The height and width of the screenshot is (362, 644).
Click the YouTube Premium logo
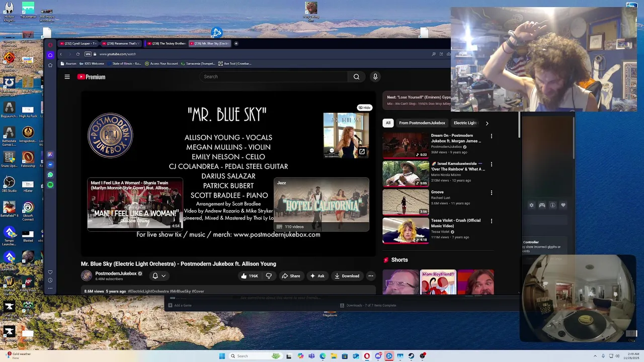click(x=91, y=77)
